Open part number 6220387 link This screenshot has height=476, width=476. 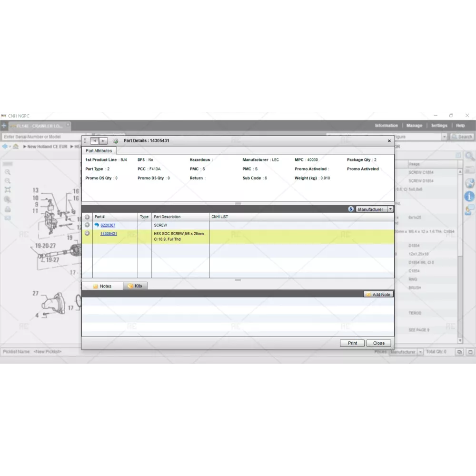click(x=108, y=225)
